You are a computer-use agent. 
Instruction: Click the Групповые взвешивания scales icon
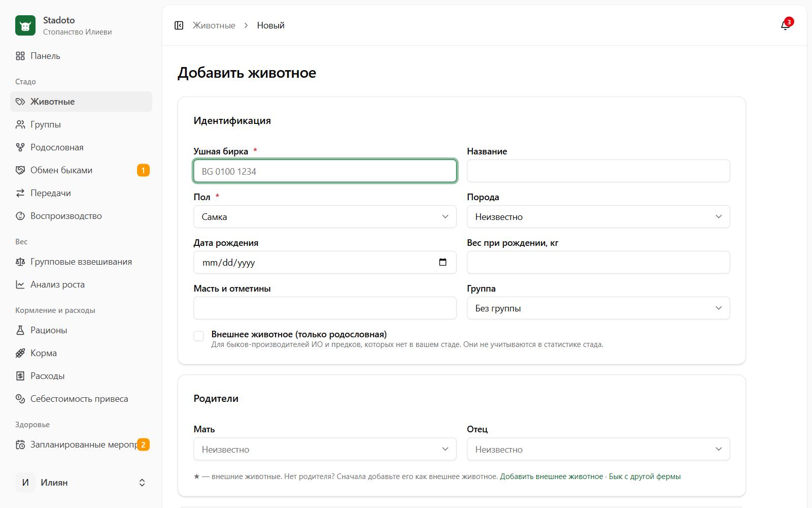(x=20, y=262)
